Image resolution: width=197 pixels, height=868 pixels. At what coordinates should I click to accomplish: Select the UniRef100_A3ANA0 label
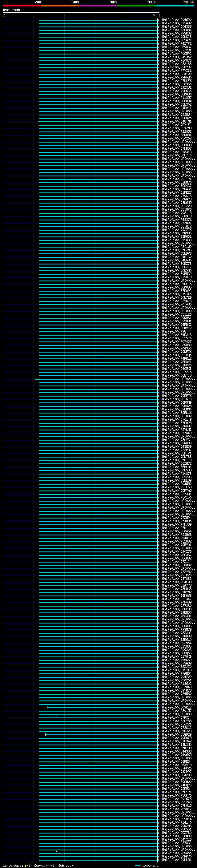click(177, 836)
